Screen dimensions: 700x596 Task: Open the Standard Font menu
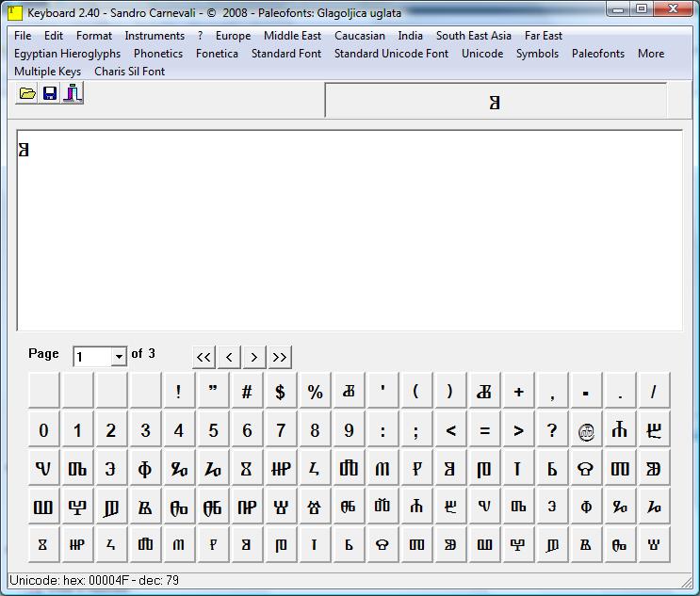coord(286,54)
